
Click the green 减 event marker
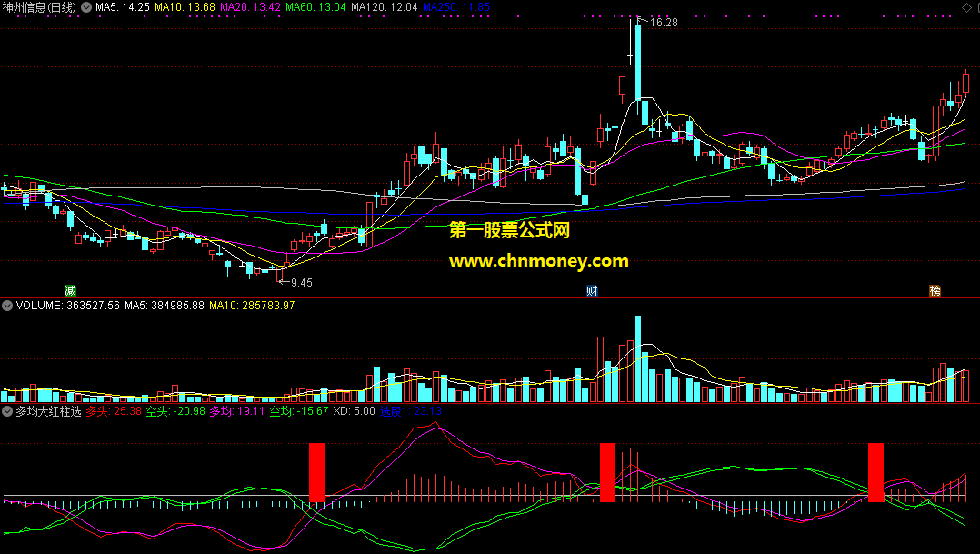(71, 291)
